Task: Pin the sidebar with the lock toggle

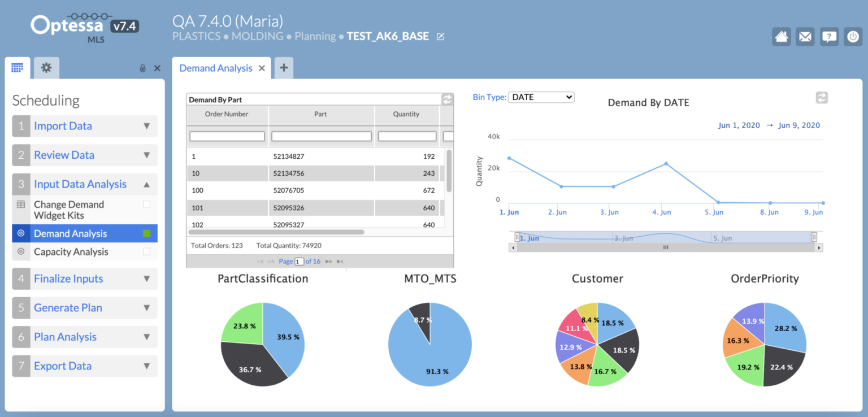Action: pos(142,68)
